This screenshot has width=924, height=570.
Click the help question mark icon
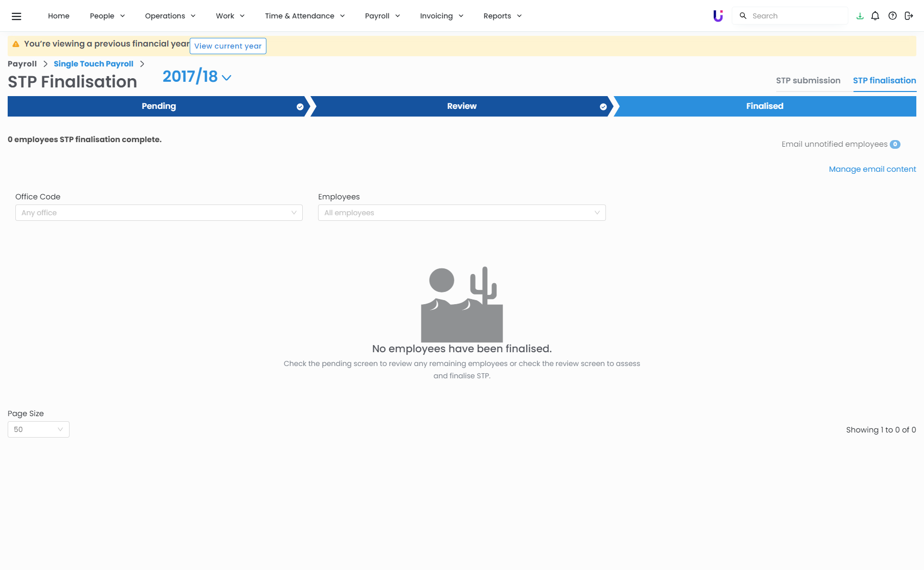[x=892, y=16]
